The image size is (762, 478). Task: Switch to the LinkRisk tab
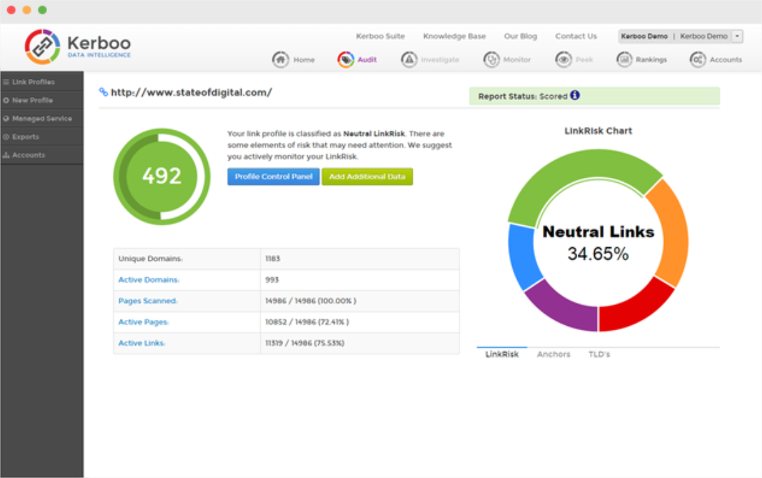[502, 354]
